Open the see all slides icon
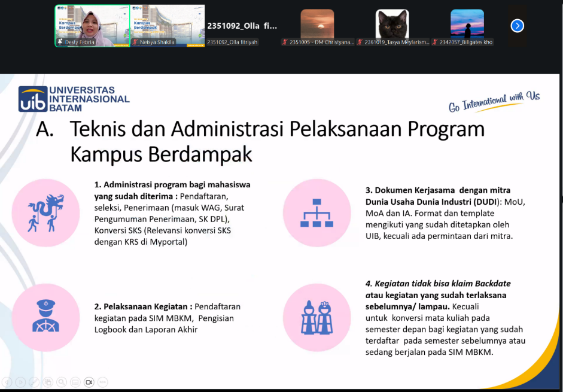563x392 pixels. coord(48,382)
